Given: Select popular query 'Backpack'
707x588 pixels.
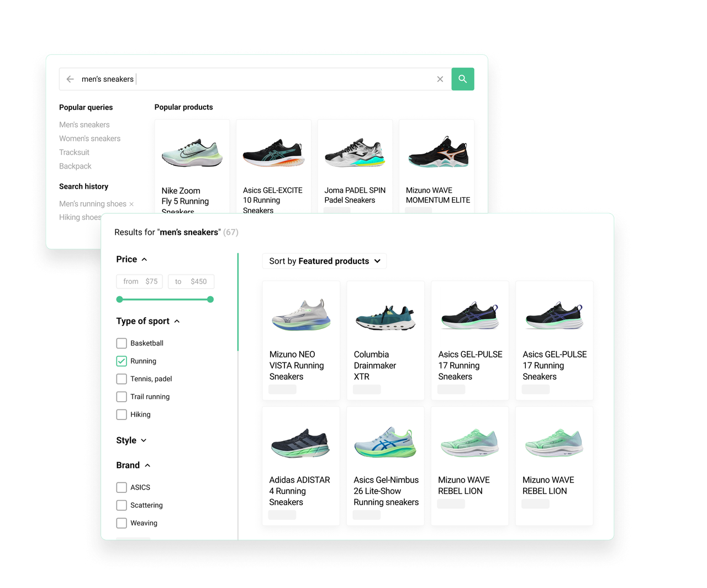Looking at the screenshot, I should 75,166.
